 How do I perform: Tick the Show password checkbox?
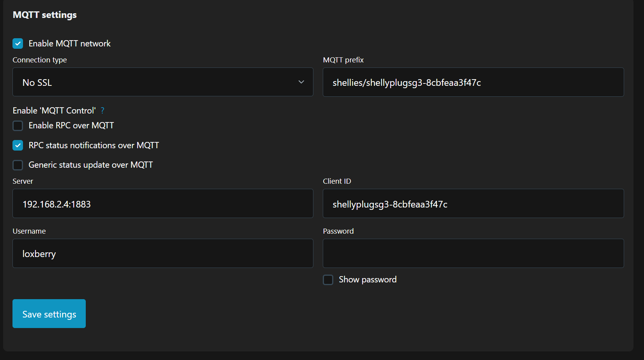[x=328, y=280]
